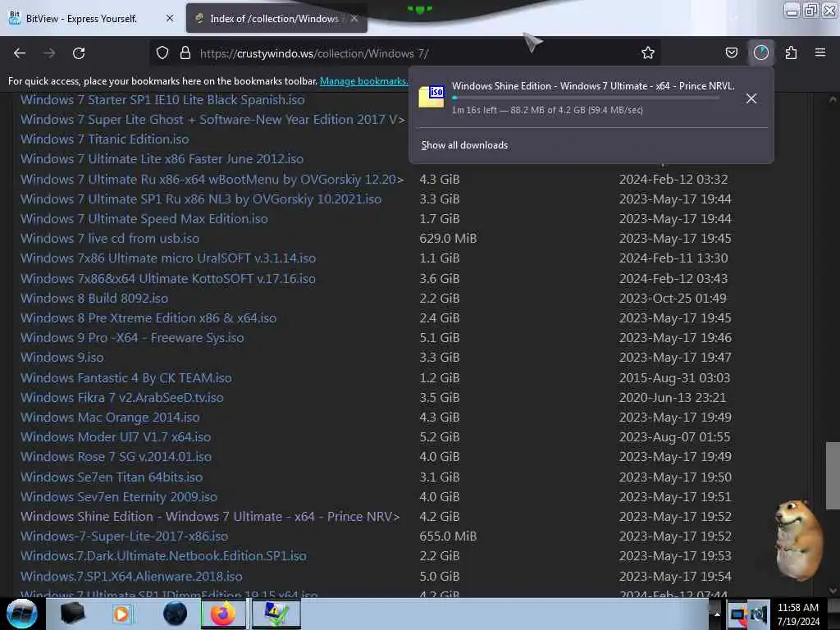Click the scroll up arrow of page scrollbar
The image size is (840, 630).
833,99
